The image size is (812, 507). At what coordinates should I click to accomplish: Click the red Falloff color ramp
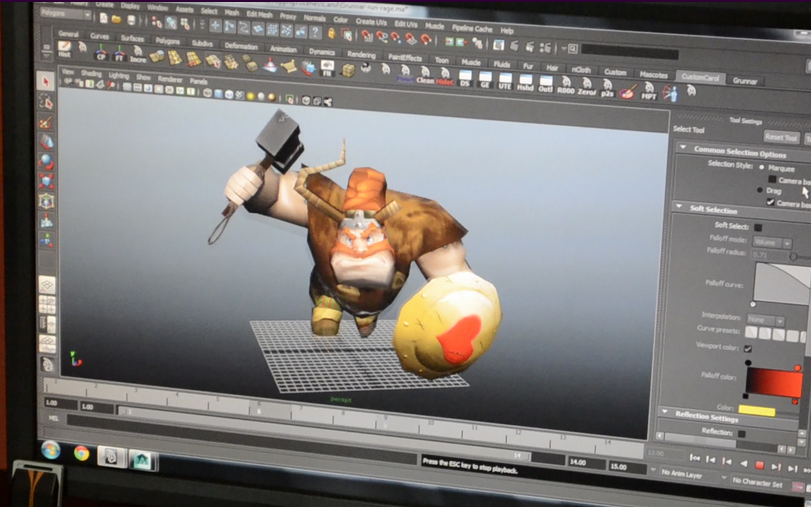point(774,383)
